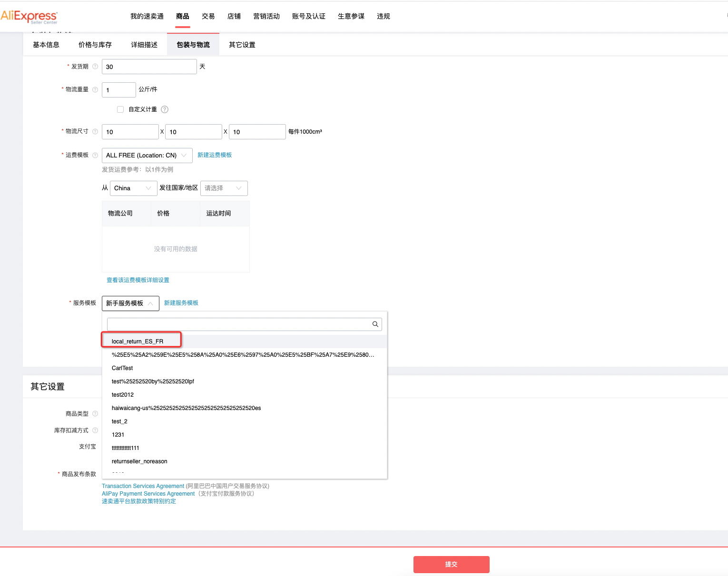Select test_2 template option
This screenshot has width=728, height=576.
245,421
